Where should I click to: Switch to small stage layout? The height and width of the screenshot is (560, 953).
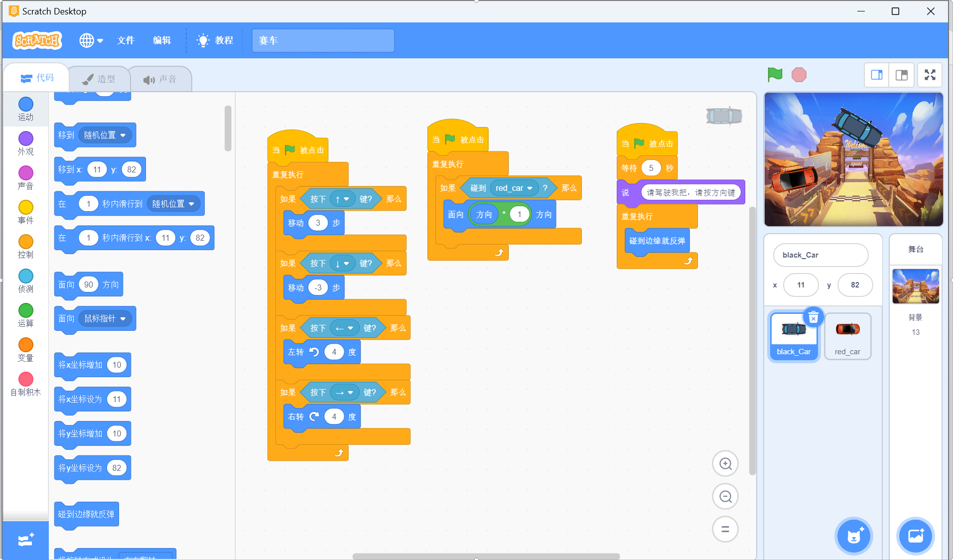coord(877,75)
